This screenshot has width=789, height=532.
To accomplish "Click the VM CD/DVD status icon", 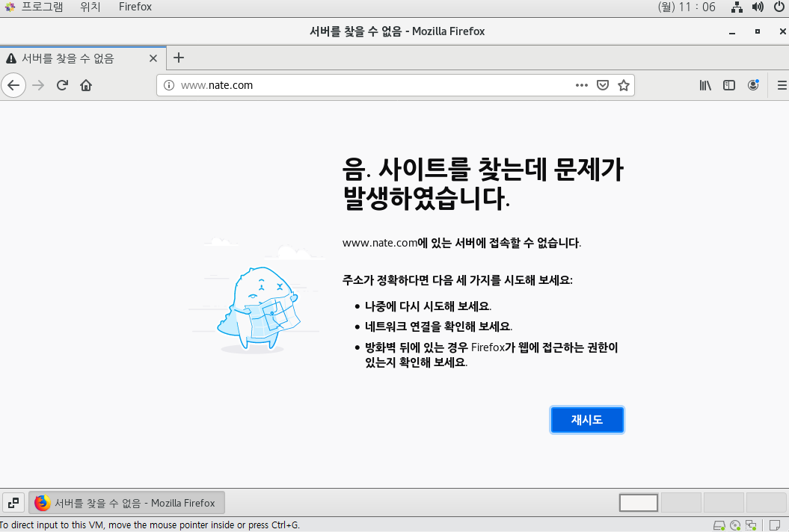I will click(x=735, y=525).
